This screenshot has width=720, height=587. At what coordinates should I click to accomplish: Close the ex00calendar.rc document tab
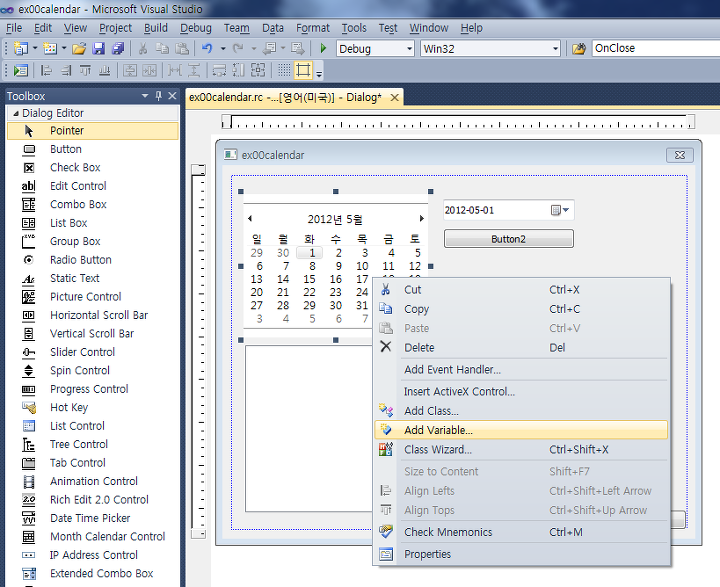tap(394, 97)
